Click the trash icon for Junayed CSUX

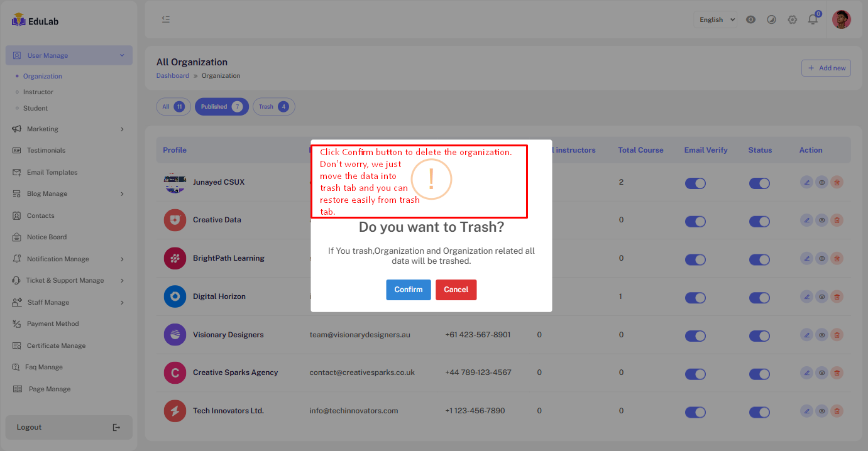coord(837,183)
